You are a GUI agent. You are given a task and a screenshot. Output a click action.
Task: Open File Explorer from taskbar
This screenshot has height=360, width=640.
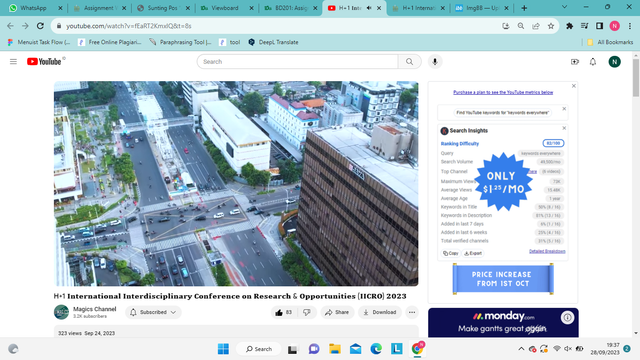[335, 349]
